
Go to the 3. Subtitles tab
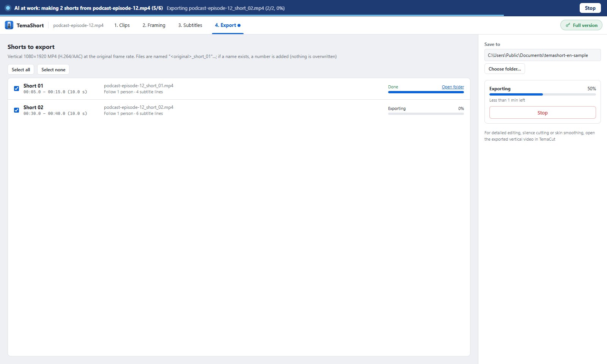pos(190,25)
